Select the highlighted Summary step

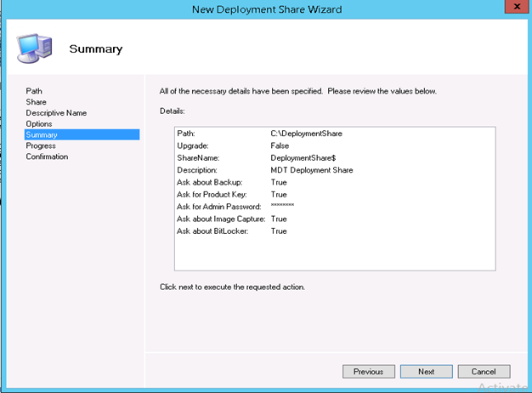point(42,134)
